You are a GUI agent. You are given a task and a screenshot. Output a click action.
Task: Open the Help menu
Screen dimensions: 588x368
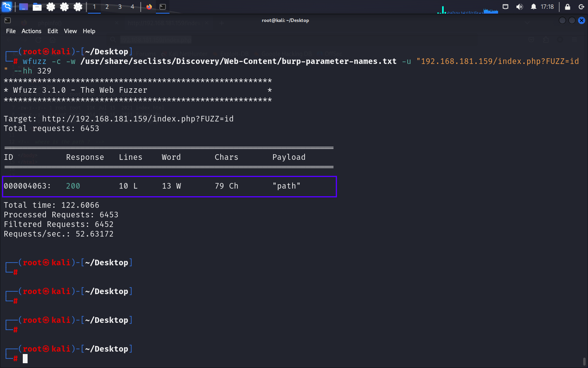[89, 31]
